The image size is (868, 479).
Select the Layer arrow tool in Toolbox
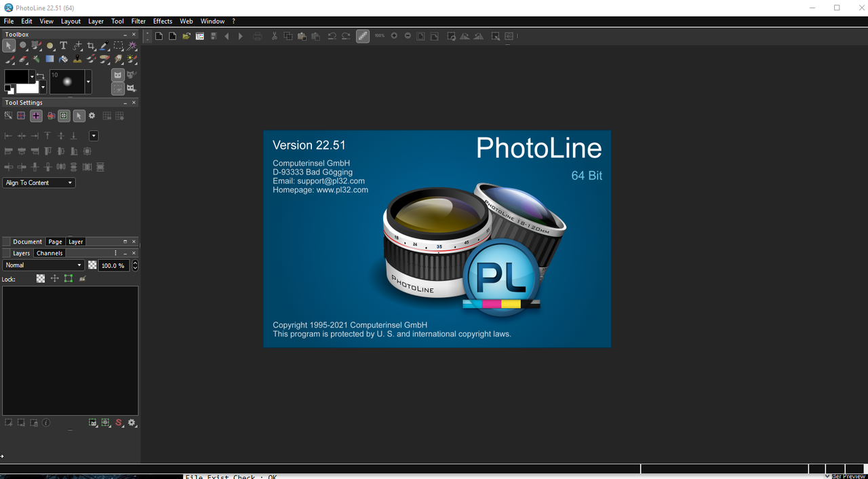[9, 45]
